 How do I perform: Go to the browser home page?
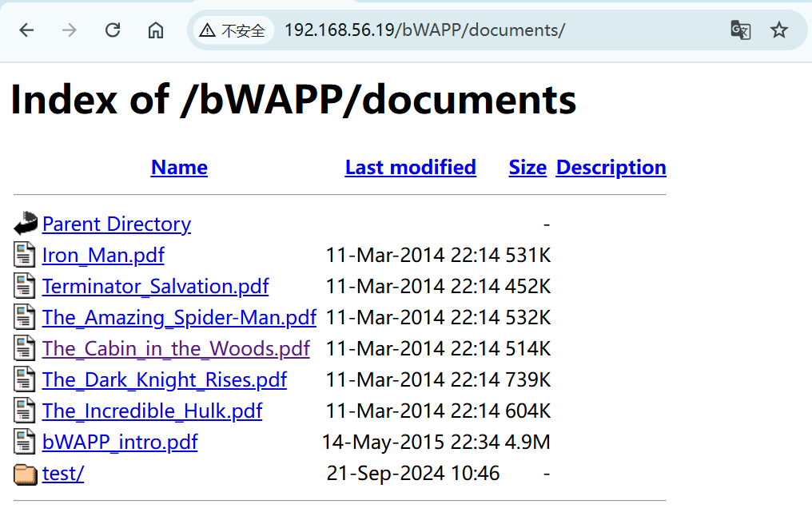(x=156, y=30)
